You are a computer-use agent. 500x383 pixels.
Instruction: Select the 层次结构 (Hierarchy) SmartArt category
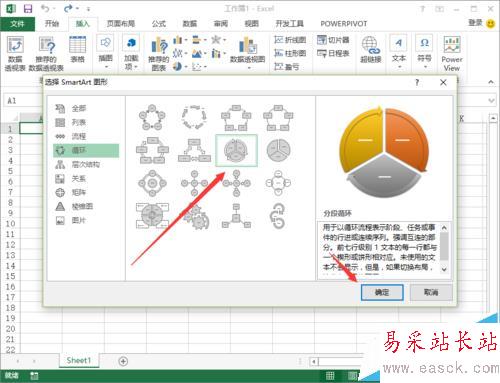pos(86,164)
